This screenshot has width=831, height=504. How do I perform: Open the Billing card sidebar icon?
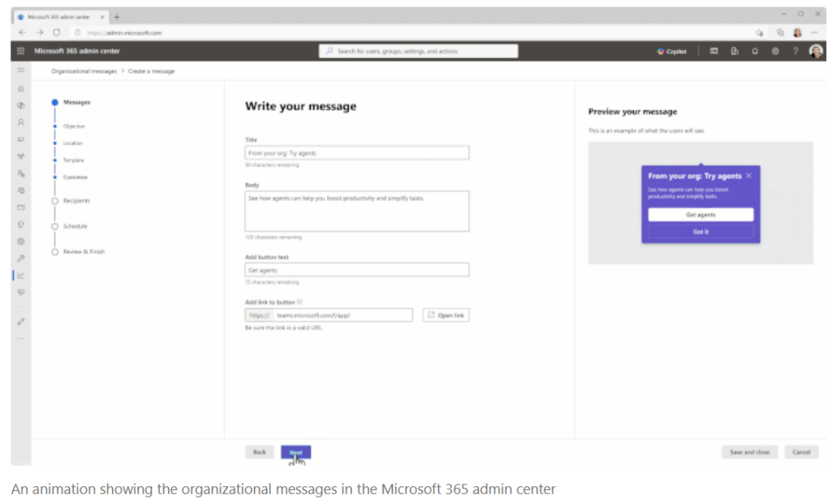click(20, 207)
